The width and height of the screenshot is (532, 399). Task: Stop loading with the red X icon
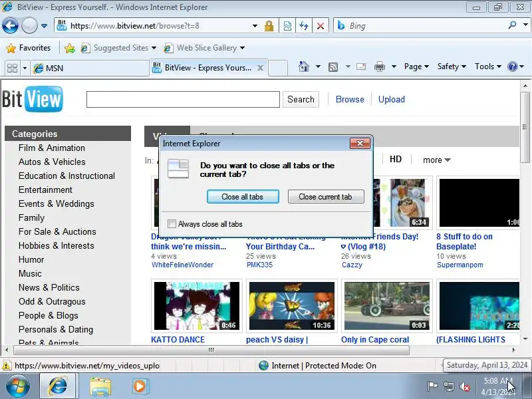pos(321,26)
